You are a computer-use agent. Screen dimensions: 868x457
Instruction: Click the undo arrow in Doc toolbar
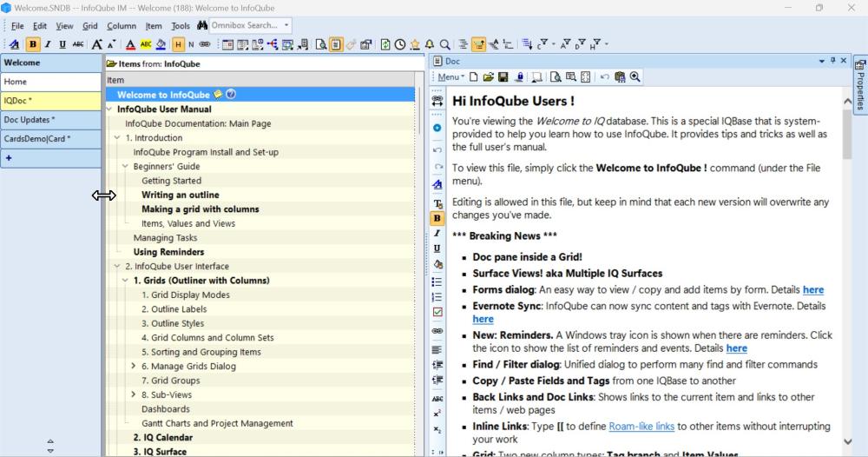click(604, 77)
